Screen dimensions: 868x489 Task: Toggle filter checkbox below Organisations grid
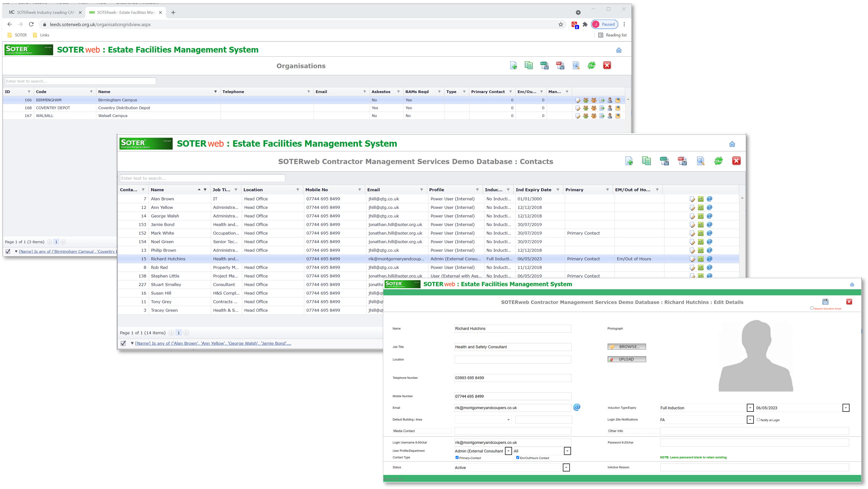click(8, 251)
